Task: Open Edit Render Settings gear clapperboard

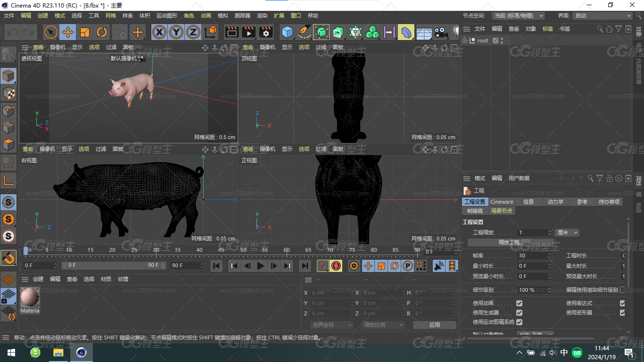Action: (266, 32)
